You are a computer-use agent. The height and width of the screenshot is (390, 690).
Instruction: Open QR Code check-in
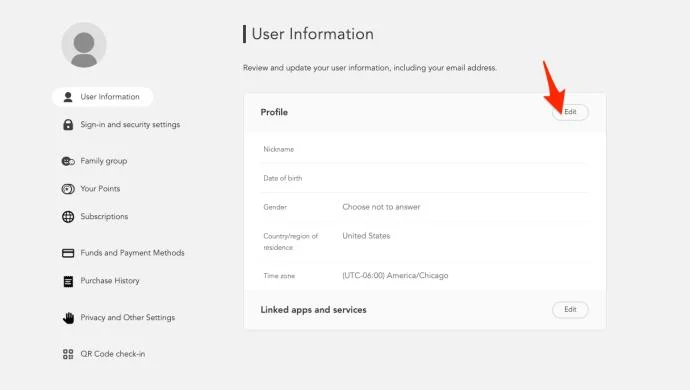[x=112, y=354]
